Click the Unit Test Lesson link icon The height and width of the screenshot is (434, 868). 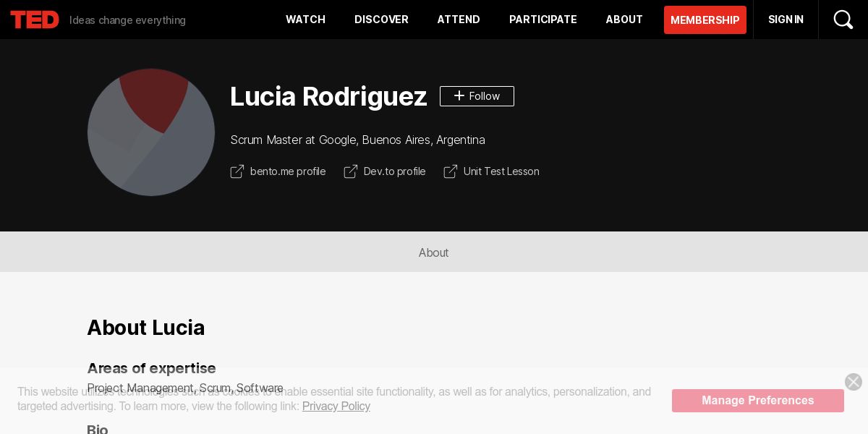point(451,171)
